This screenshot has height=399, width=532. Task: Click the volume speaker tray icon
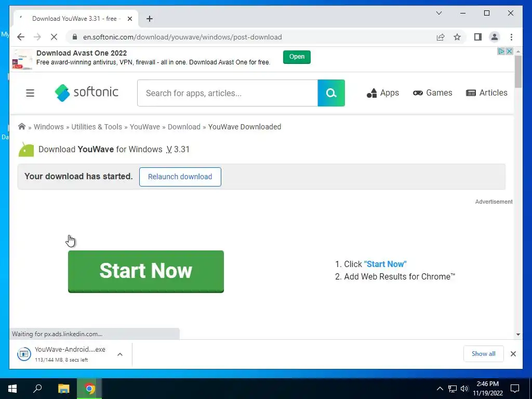click(x=464, y=389)
